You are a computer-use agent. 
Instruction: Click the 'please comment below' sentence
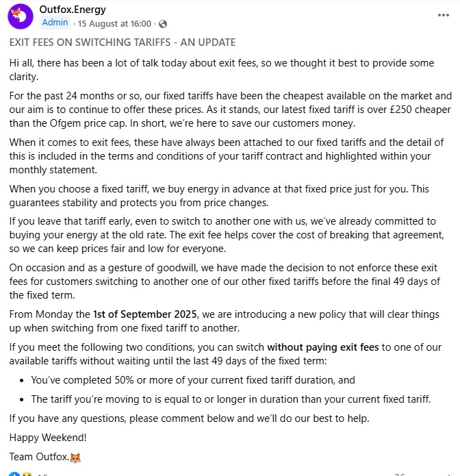click(190, 418)
